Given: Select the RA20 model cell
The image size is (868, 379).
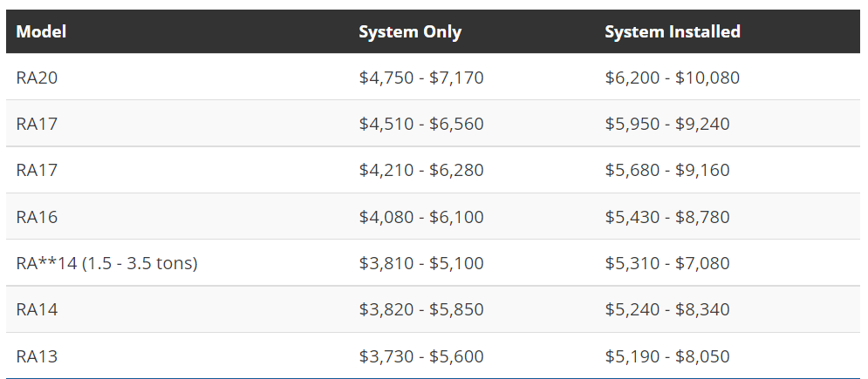Looking at the screenshot, I should (x=37, y=78).
